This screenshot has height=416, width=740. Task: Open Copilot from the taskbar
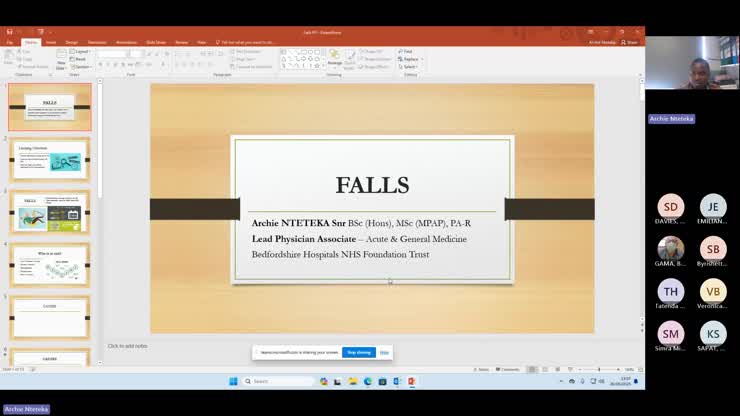pyautogui.click(x=323, y=381)
